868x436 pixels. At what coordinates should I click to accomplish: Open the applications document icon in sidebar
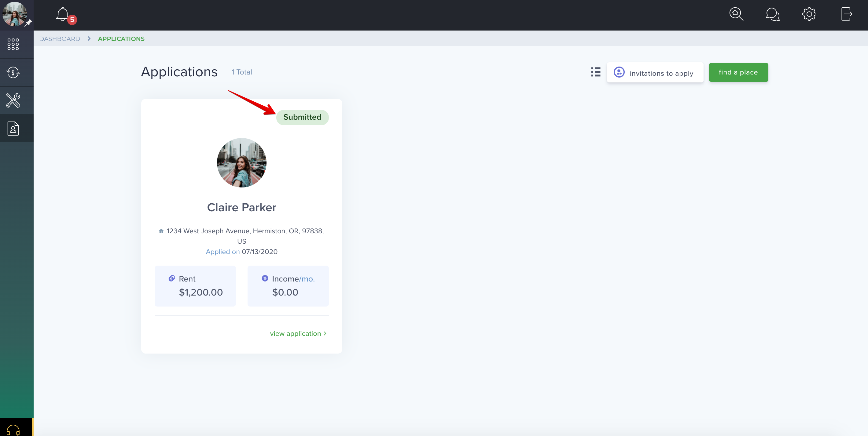pyautogui.click(x=13, y=129)
